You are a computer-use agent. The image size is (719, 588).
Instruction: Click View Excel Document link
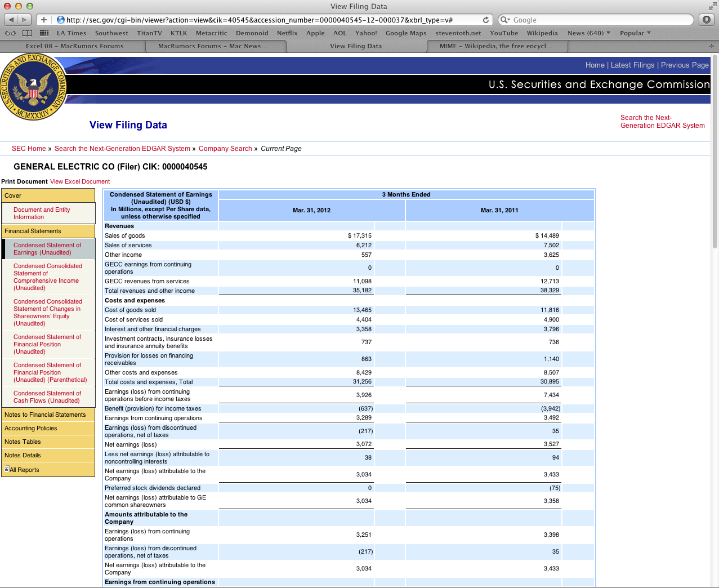(x=80, y=181)
